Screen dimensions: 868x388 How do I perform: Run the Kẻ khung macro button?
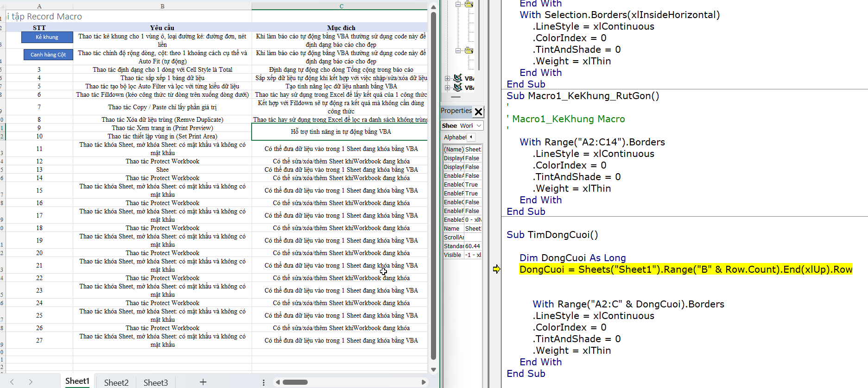47,37
